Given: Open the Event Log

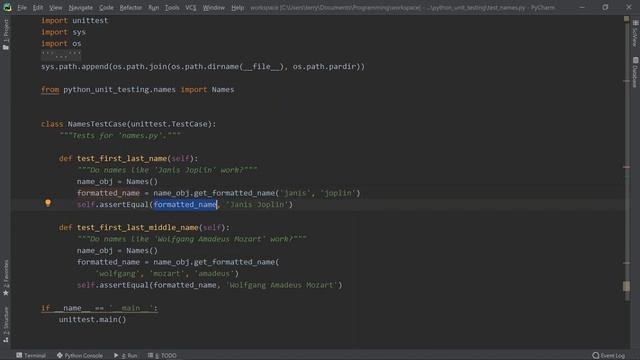Looking at the screenshot, I should [x=609, y=356].
